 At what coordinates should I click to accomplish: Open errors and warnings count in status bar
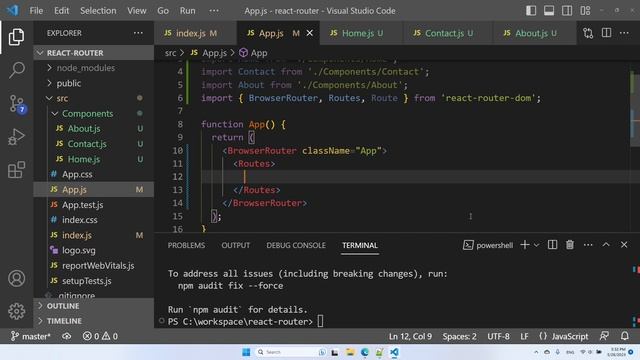100,336
